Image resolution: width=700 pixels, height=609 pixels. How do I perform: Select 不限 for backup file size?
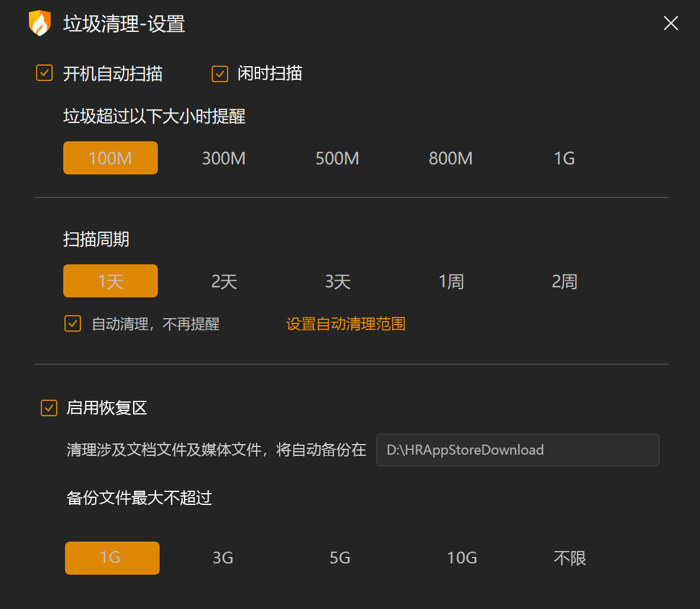[569, 558]
